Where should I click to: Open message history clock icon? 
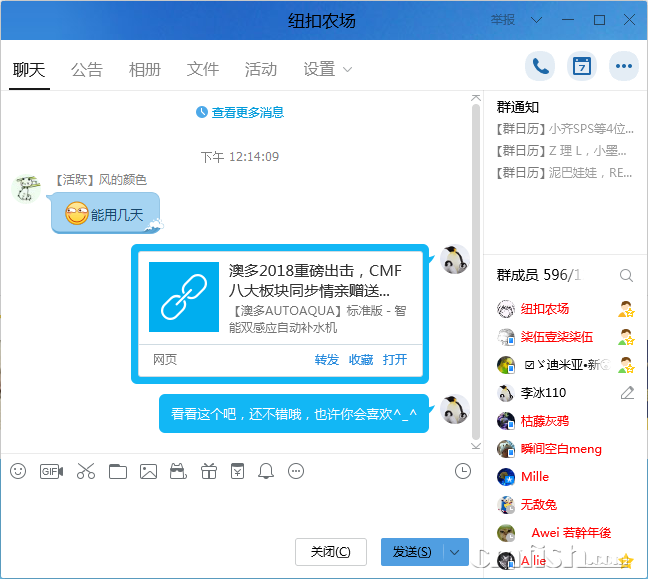tap(462, 471)
